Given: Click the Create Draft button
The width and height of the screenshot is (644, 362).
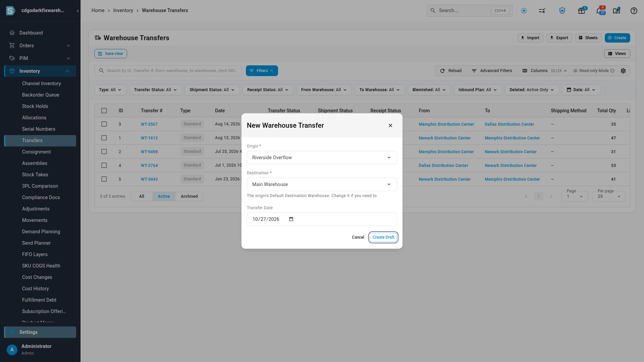Looking at the screenshot, I should click(x=383, y=237).
